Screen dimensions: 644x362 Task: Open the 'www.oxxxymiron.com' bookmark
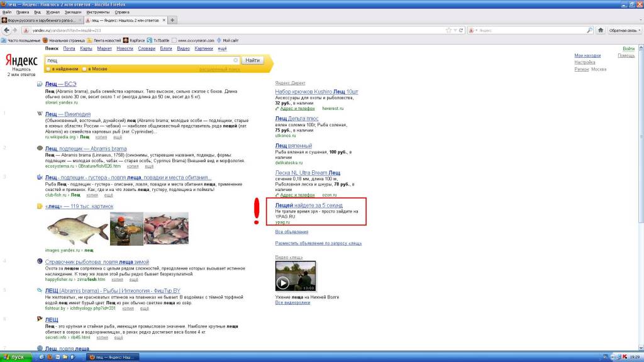pos(193,41)
